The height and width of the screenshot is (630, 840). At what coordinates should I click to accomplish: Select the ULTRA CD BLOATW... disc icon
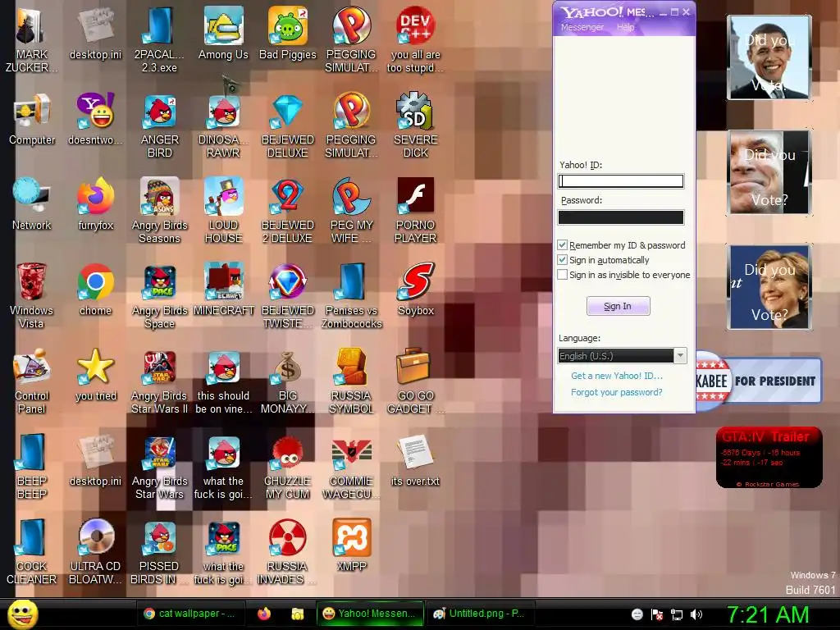point(95,552)
